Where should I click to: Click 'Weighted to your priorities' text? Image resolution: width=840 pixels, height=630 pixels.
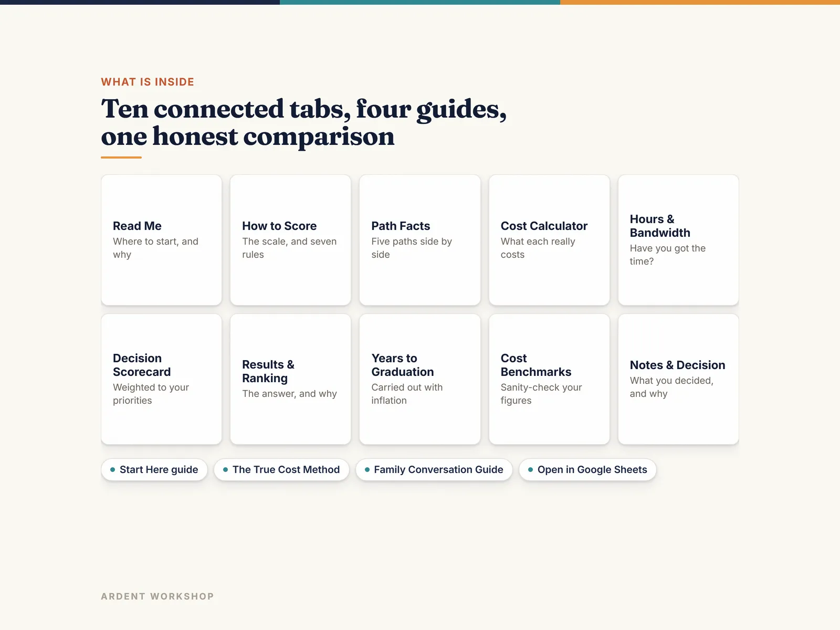pos(151,394)
